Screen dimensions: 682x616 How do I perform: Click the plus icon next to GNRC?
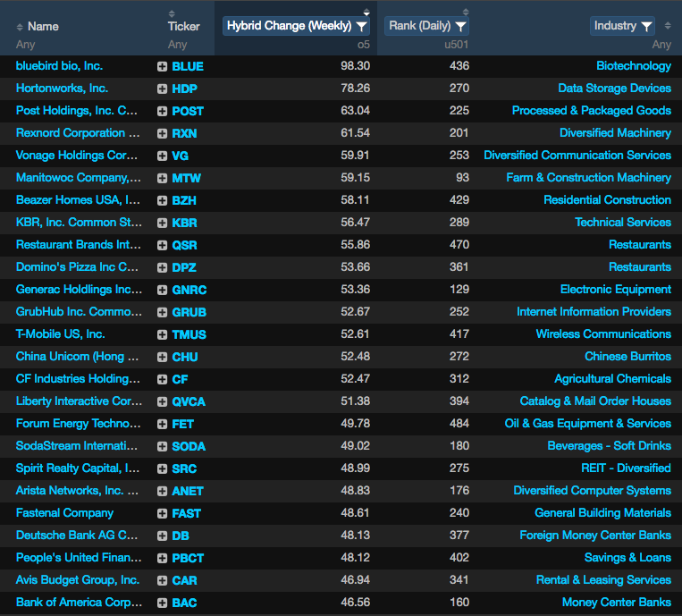[162, 290]
